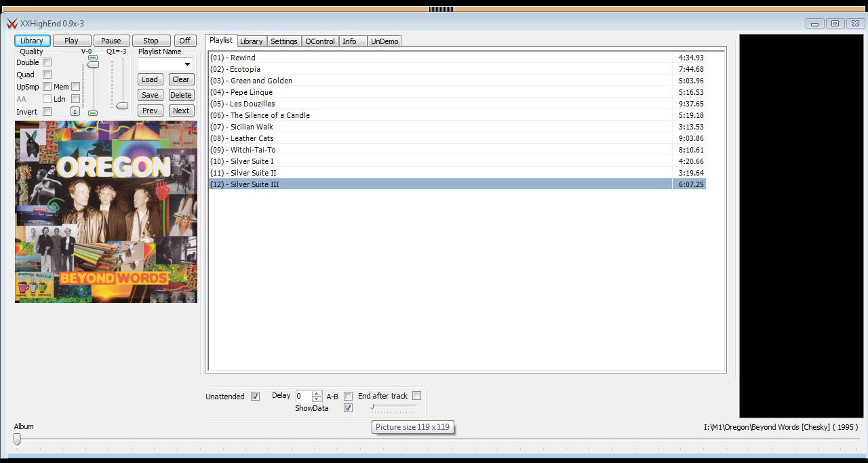Enable the Quad quality checkbox
The image size is (868, 463).
pos(47,75)
